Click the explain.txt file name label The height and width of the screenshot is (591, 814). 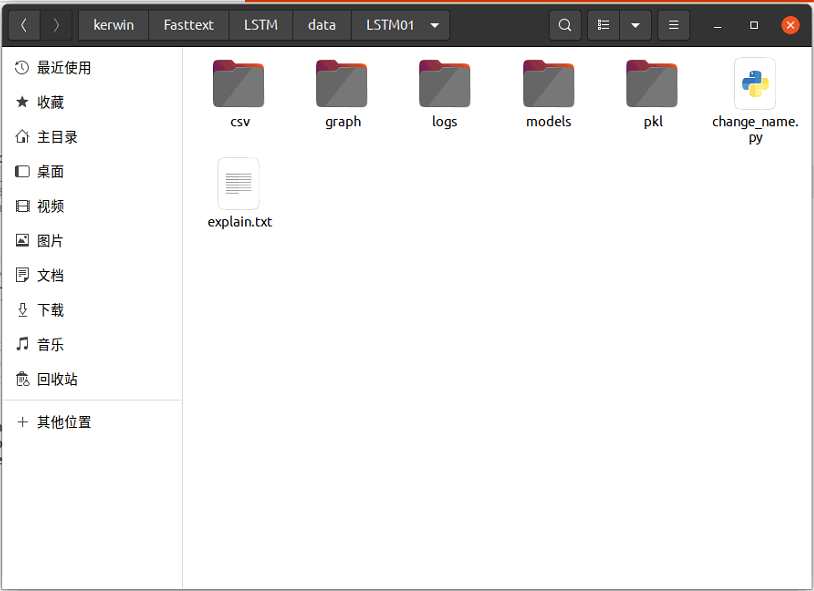(239, 222)
